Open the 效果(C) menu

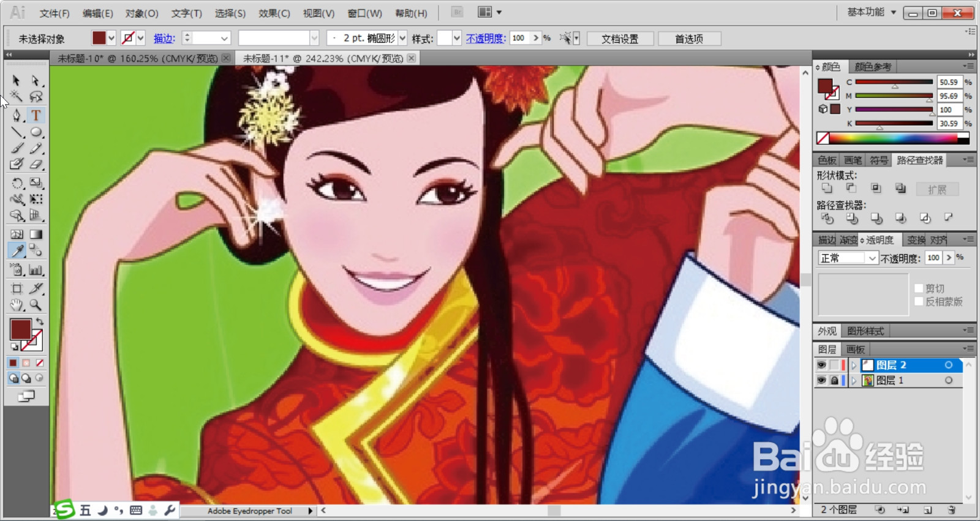(x=274, y=13)
